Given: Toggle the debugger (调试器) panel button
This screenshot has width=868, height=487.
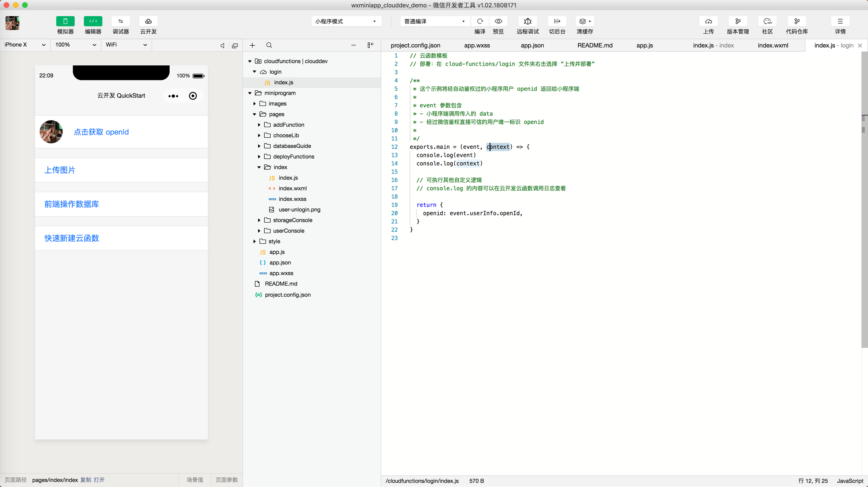Looking at the screenshot, I should 121,21.
